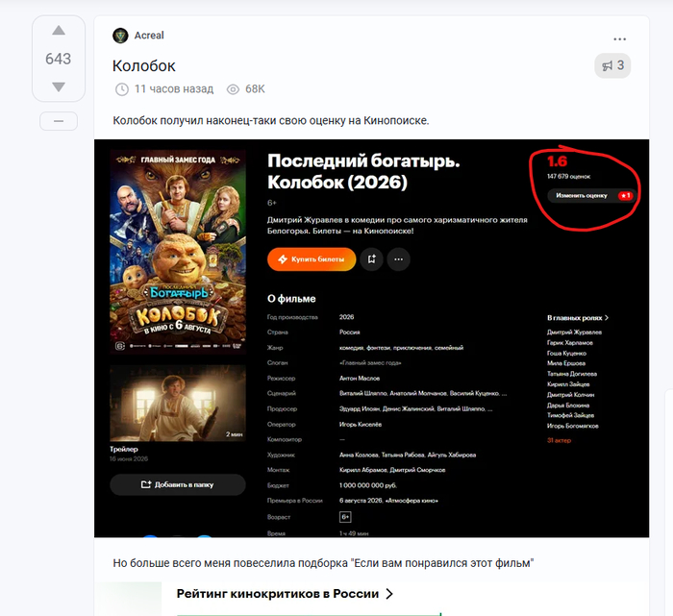Click actor name Татьяна Догилева
This screenshot has width=673, height=616.
pos(572,374)
